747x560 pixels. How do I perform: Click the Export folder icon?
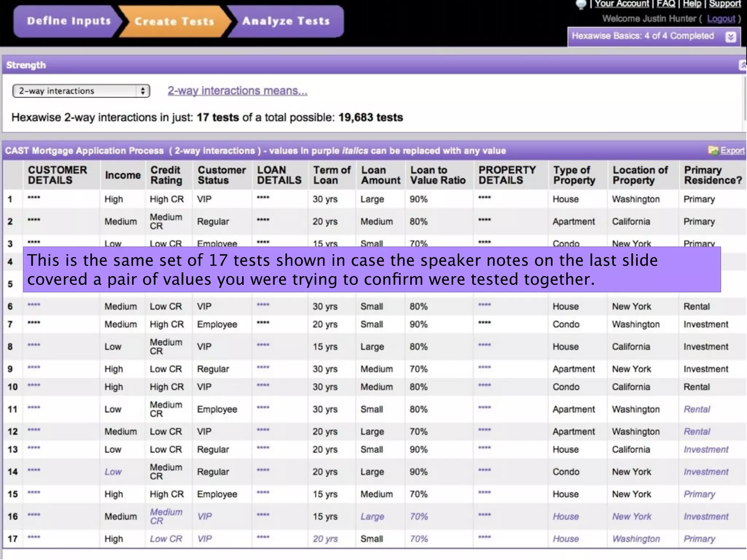713,151
